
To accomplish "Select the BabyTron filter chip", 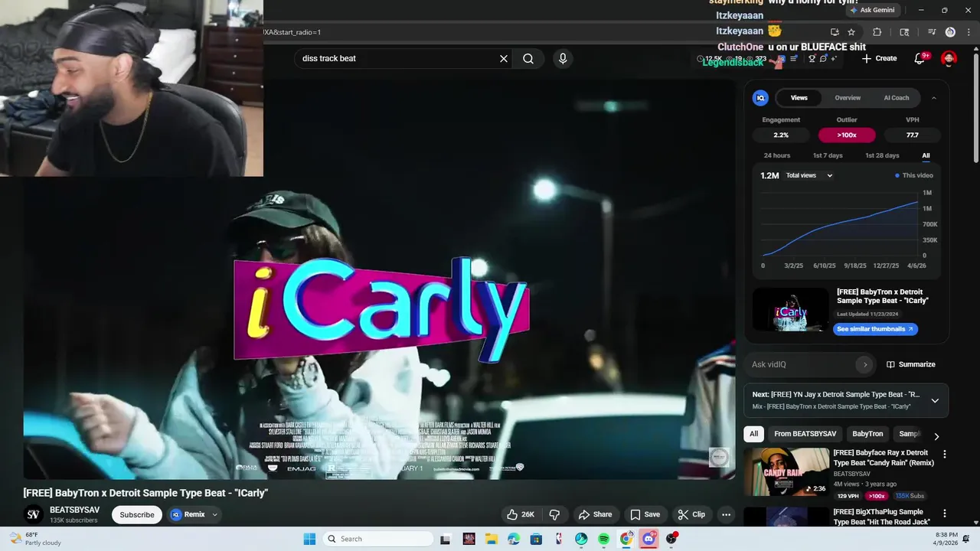I will coord(867,434).
